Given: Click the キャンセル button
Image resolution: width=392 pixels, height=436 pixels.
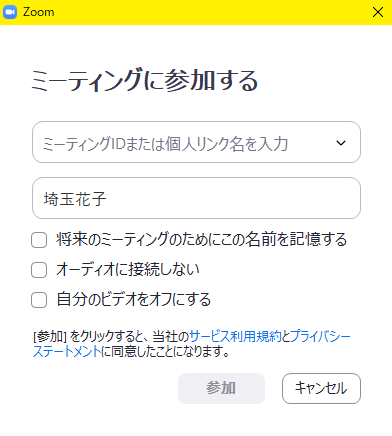Looking at the screenshot, I should [x=321, y=388].
